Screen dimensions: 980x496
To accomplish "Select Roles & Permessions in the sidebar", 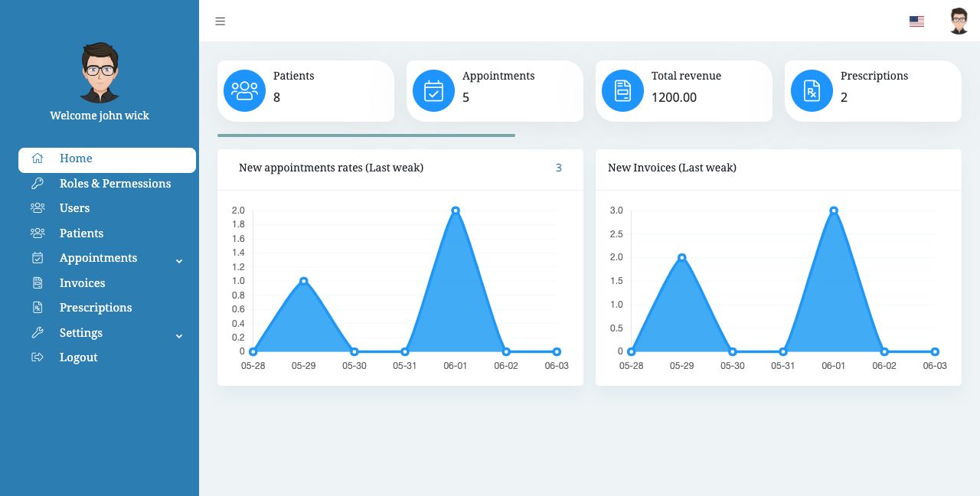I will point(115,184).
